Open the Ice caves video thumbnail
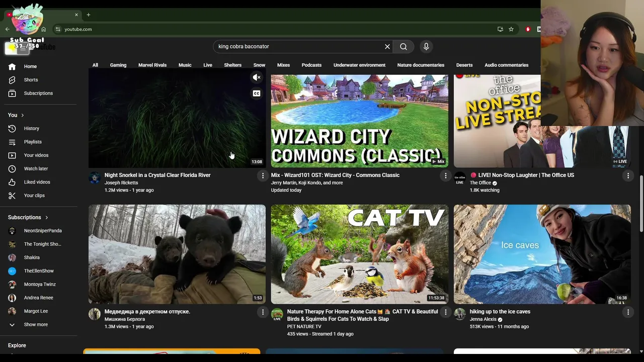Image resolution: width=644 pixels, height=362 pixels. click(x=542, y=254)
